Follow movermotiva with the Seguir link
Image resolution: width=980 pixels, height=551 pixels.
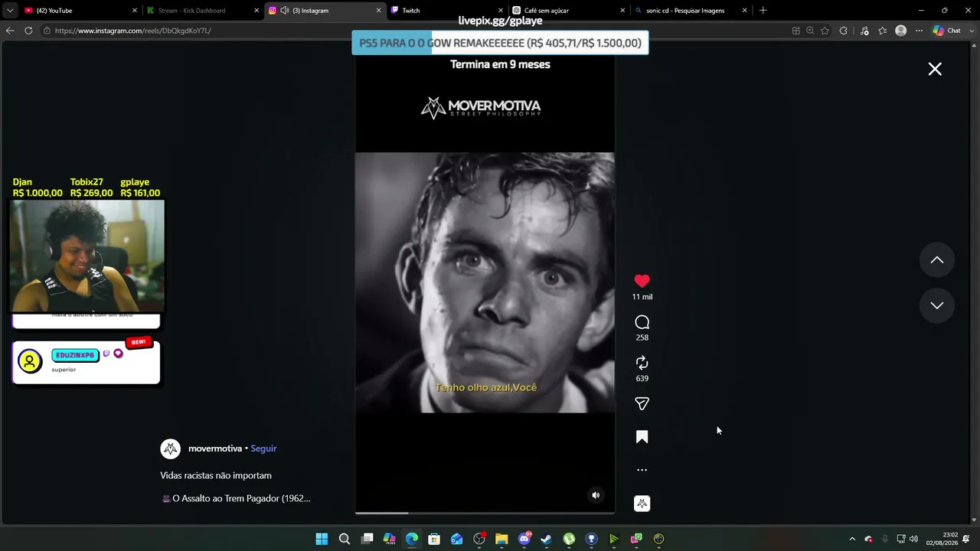tap(263, 448)
